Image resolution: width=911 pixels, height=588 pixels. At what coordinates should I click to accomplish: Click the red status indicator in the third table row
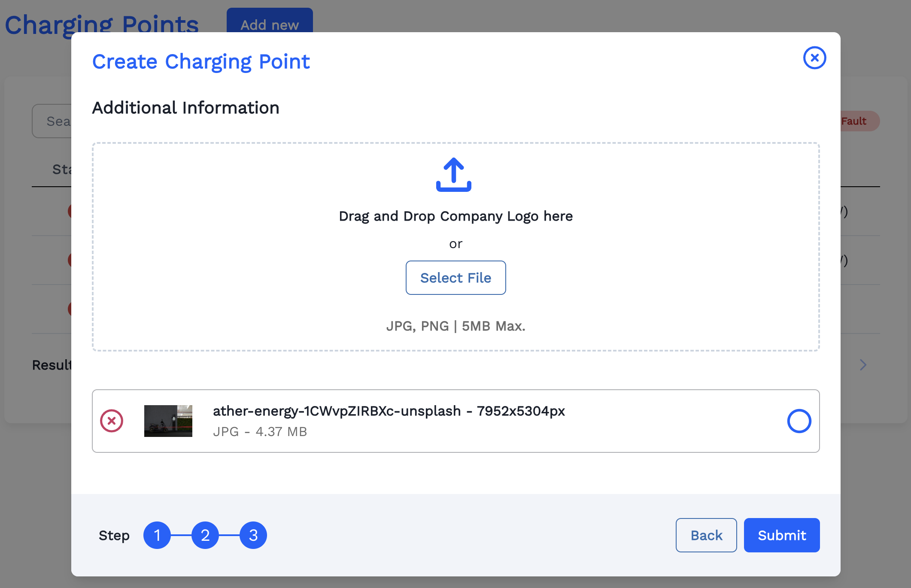click(x=70, y=309)
